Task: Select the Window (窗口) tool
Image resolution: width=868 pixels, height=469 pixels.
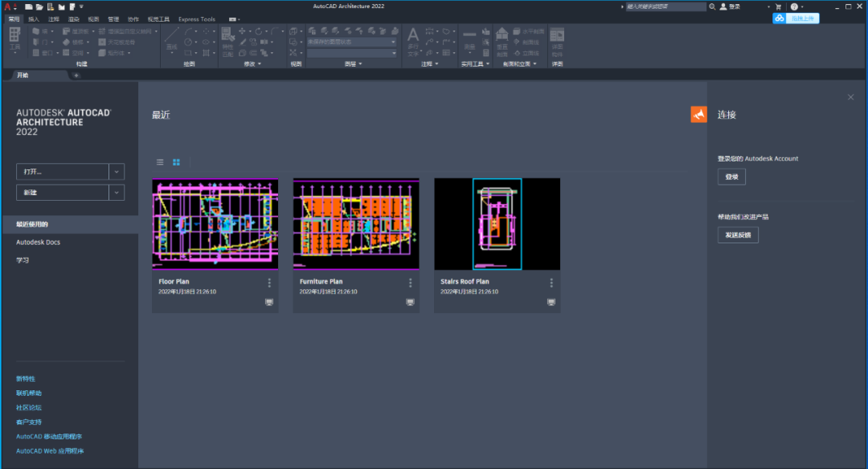Action: [43, 52]
